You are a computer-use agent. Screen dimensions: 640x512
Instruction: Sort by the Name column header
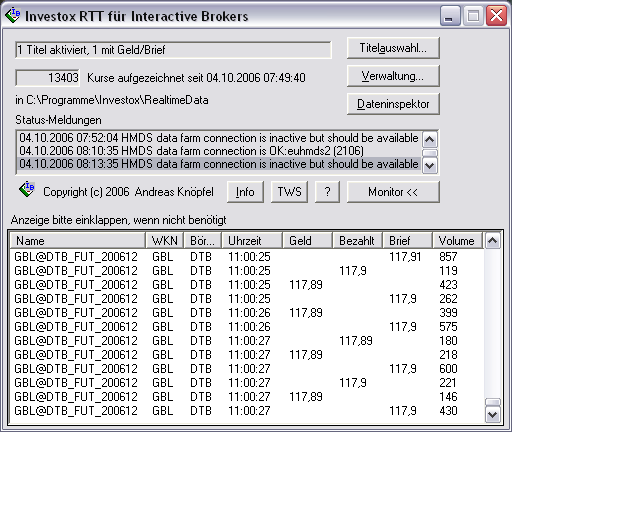[78, 241]
